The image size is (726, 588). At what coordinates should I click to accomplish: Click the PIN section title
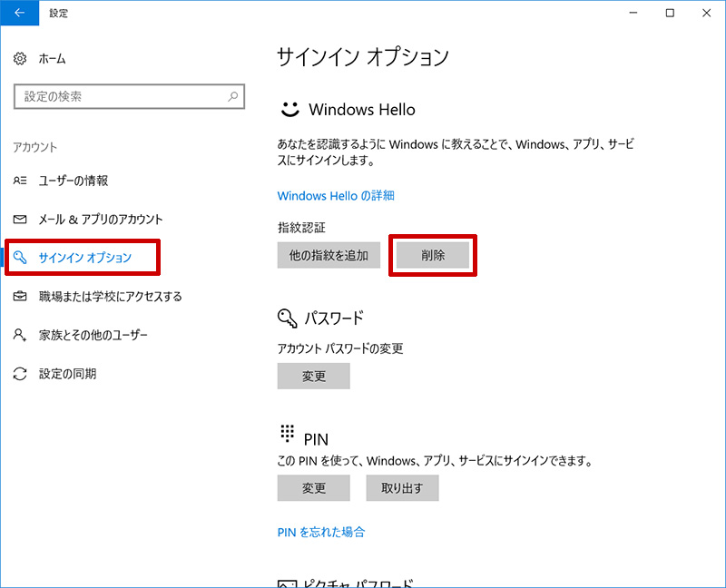[316, 439]
